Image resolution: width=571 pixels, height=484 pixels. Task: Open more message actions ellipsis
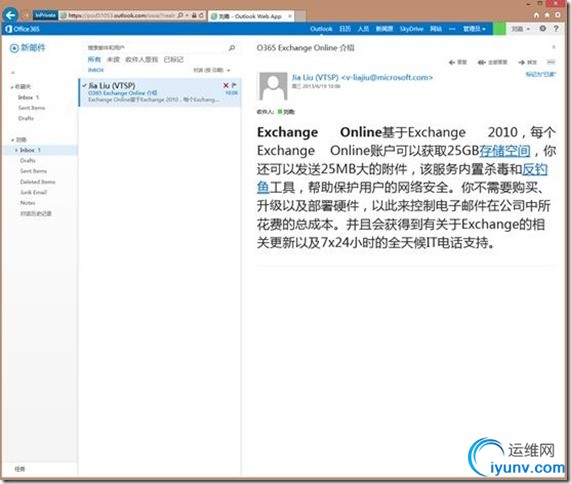coord(551,62)
